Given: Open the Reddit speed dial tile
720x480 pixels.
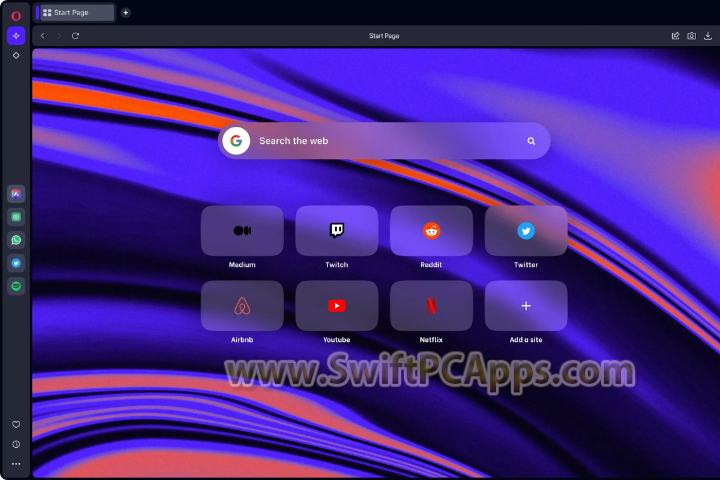Looking at the screenshot, I should click(431, 231).
